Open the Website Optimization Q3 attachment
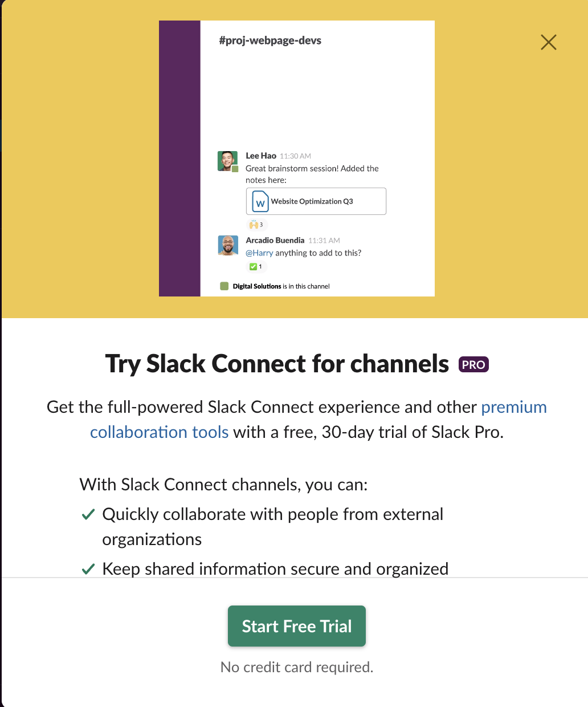 point(316,201)
